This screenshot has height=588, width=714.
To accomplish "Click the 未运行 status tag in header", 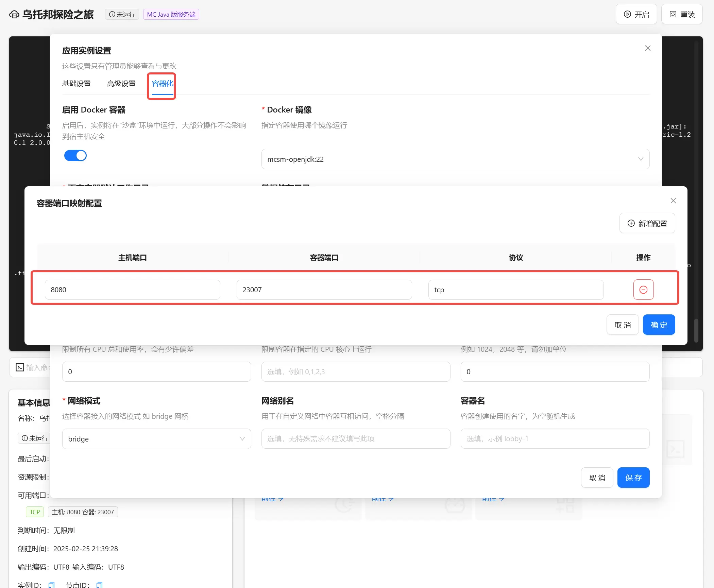I will [x=122, y=14].
